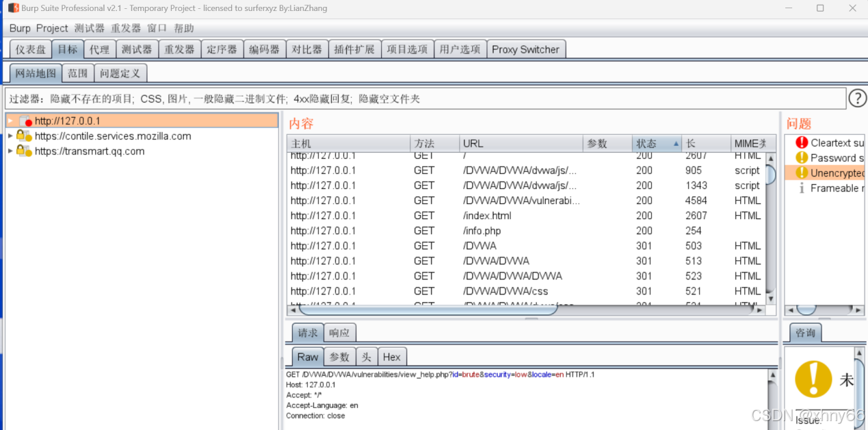The width and height of the screenshot is (868, 430).
Task: Click the Burp Suite logo in title bar
Action: [13, 8]
